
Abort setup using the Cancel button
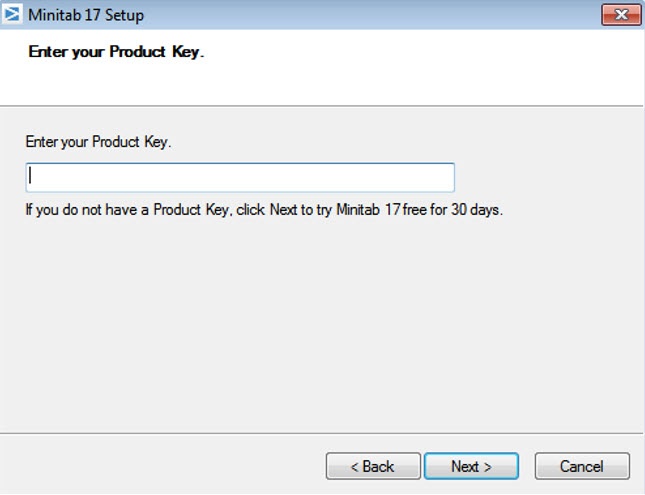(582, 466)
